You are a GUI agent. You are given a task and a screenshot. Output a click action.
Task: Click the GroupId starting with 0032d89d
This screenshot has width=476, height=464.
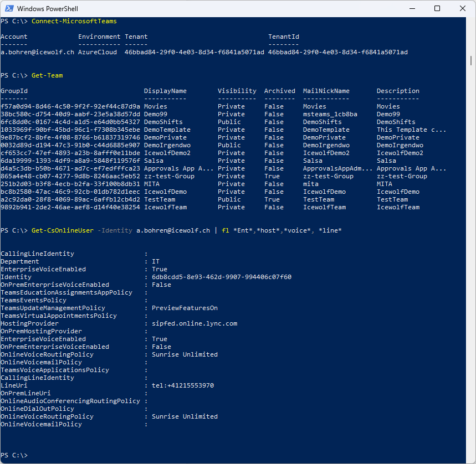coord(70,145)
